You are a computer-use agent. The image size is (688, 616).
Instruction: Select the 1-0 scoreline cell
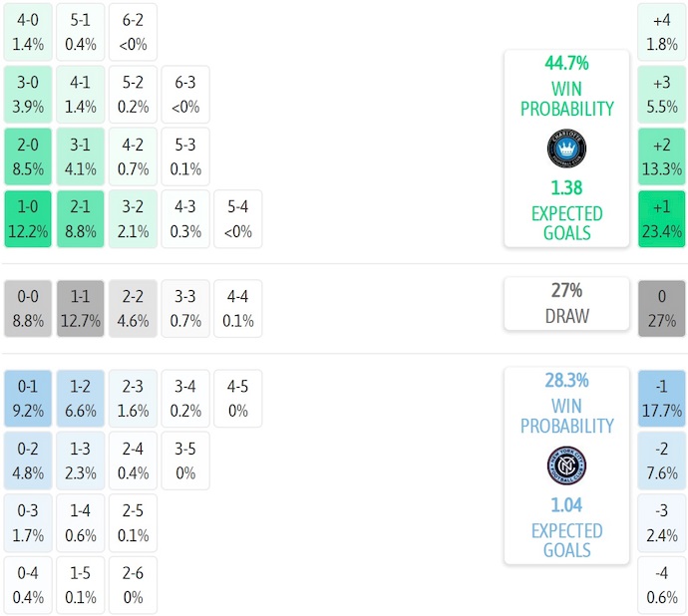pyautogui.click(x=28, y=219)
